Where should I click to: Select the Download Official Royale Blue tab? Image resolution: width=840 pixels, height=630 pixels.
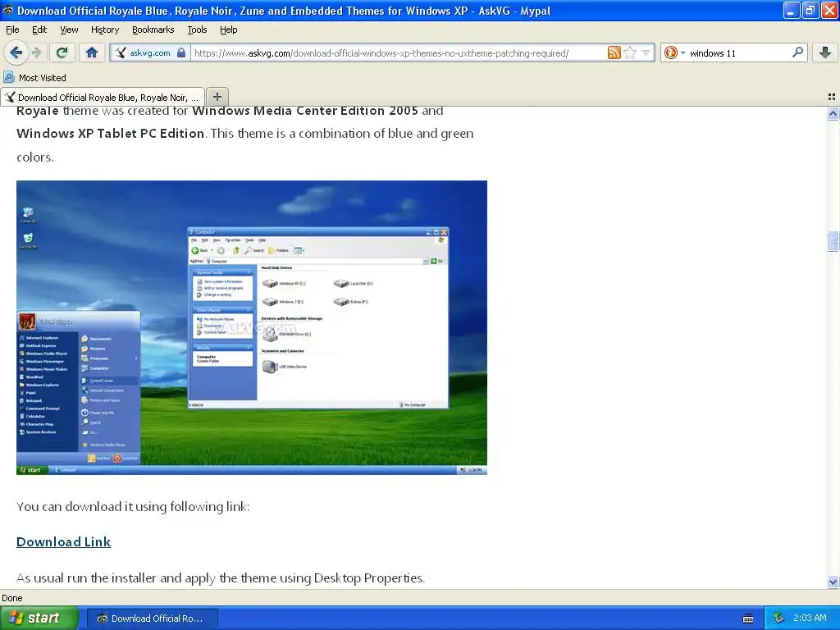(x=103, y=97)
